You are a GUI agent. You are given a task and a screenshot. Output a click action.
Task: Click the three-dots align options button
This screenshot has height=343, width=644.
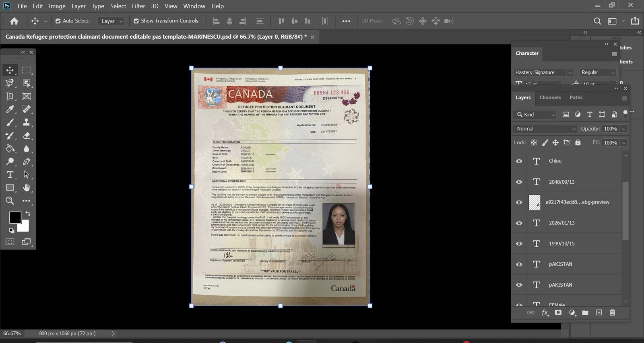[x=346, y=21]
